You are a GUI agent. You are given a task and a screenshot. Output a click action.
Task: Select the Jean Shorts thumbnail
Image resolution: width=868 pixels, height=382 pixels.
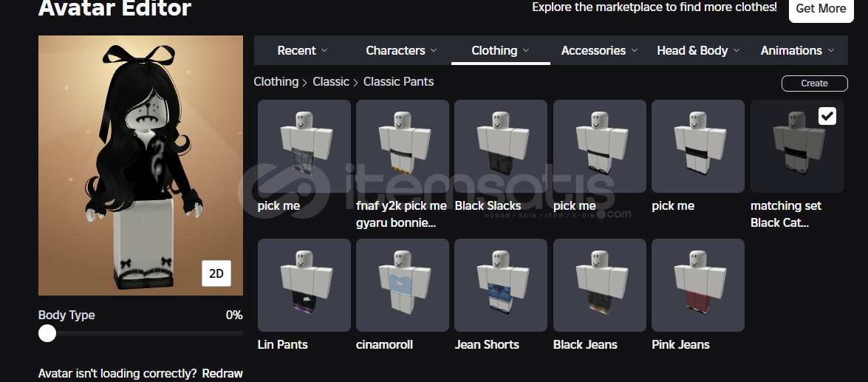click(501, 285)
